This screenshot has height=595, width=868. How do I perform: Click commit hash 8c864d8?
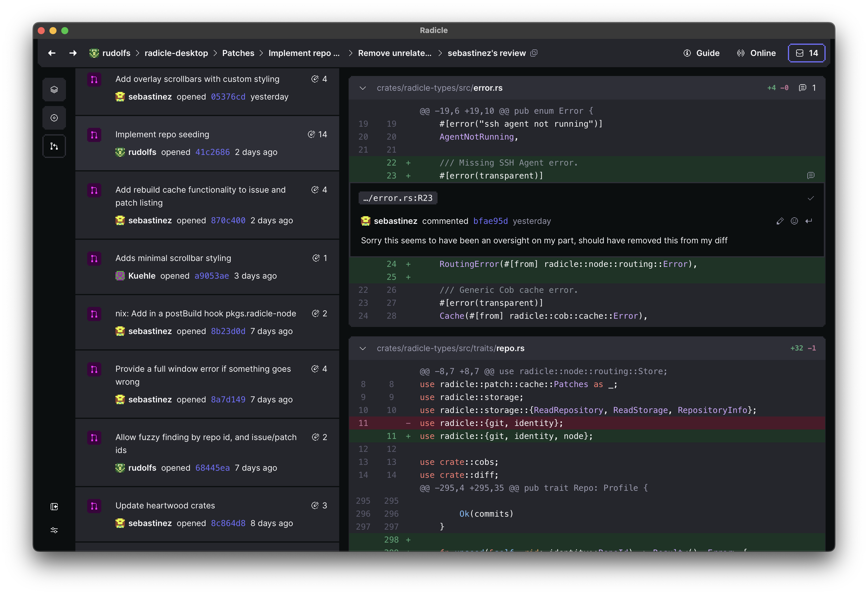point(228,523)
